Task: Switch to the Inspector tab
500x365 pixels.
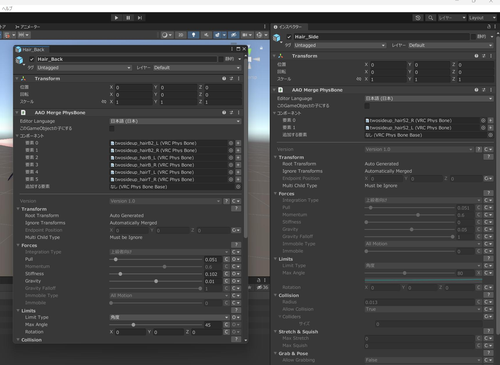Action: pyautogui.click(x=290, y=27)
